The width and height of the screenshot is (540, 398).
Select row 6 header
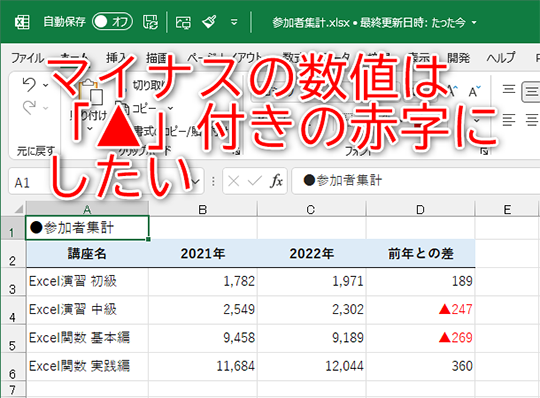(x=12, y=367)
